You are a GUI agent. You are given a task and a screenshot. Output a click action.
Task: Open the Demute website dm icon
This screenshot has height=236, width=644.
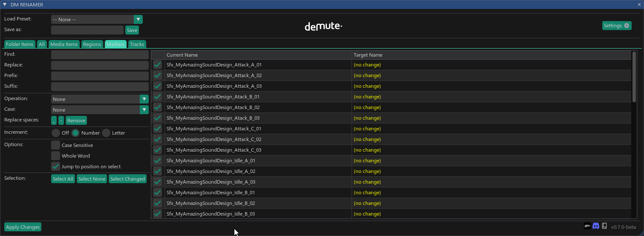587,226
